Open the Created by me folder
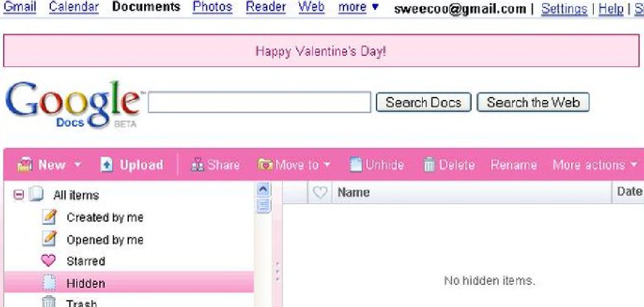This screenshot has height=307, width=644. click(x=104, y=218)
